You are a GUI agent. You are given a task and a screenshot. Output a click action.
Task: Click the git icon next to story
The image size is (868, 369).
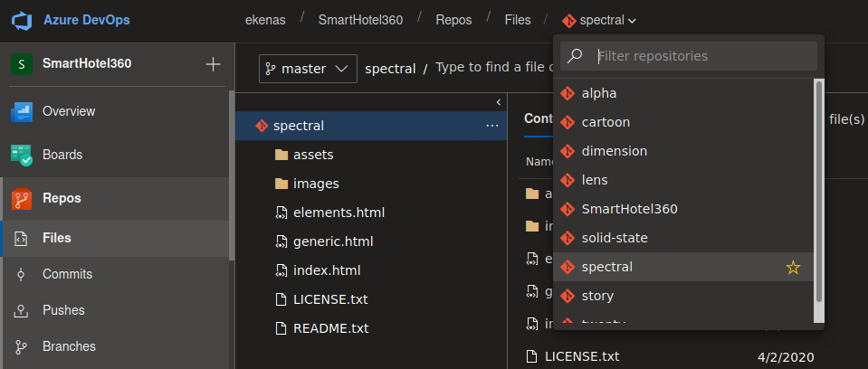pyautogui.click(x=568, y=296)
